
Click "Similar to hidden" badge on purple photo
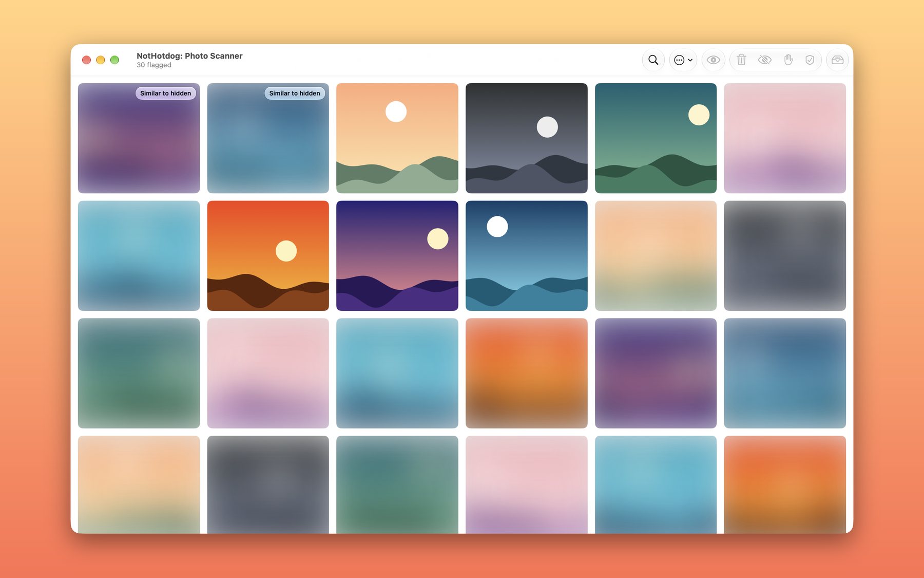pos(165,93)
